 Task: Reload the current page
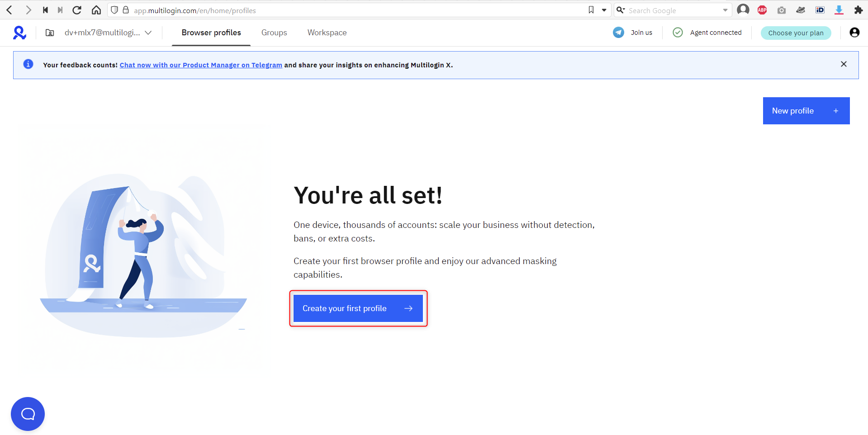point(77,10)
